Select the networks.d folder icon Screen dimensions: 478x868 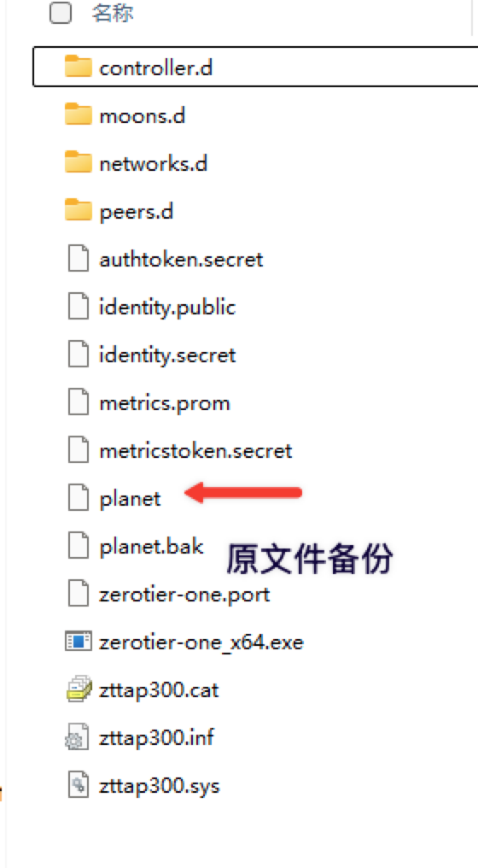tap(78, 163)
